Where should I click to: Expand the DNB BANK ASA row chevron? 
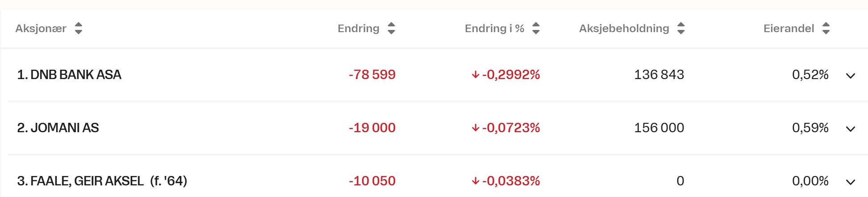[x=851, y=75]
